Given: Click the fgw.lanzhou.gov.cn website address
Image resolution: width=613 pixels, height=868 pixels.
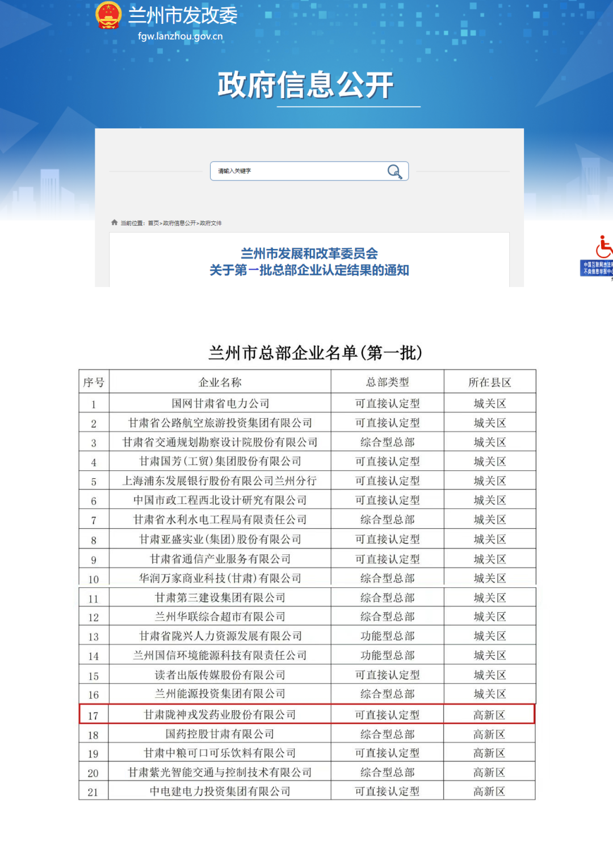Looking at the screenshot, I should coord(180,36).
